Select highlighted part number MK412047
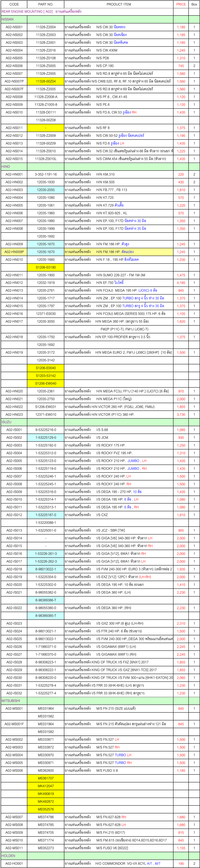Screen dimensions: 200x868 pyautogui.click(x=46, y=786)
